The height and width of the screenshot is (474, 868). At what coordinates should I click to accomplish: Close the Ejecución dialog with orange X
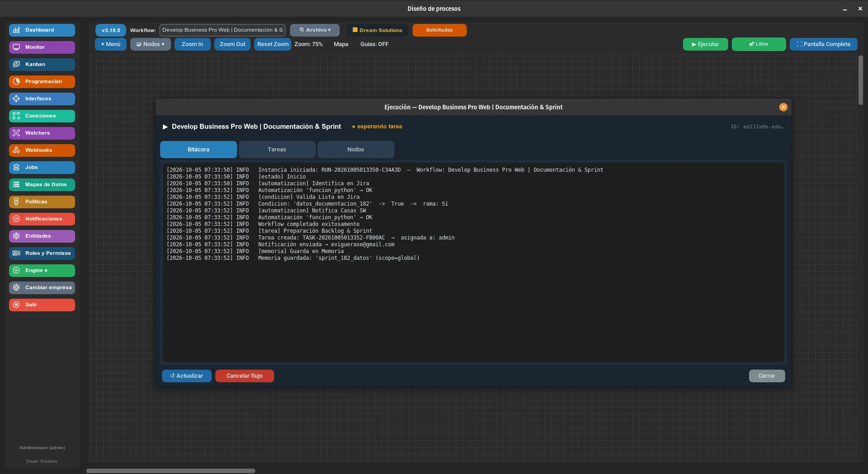[x=783, y=107]
